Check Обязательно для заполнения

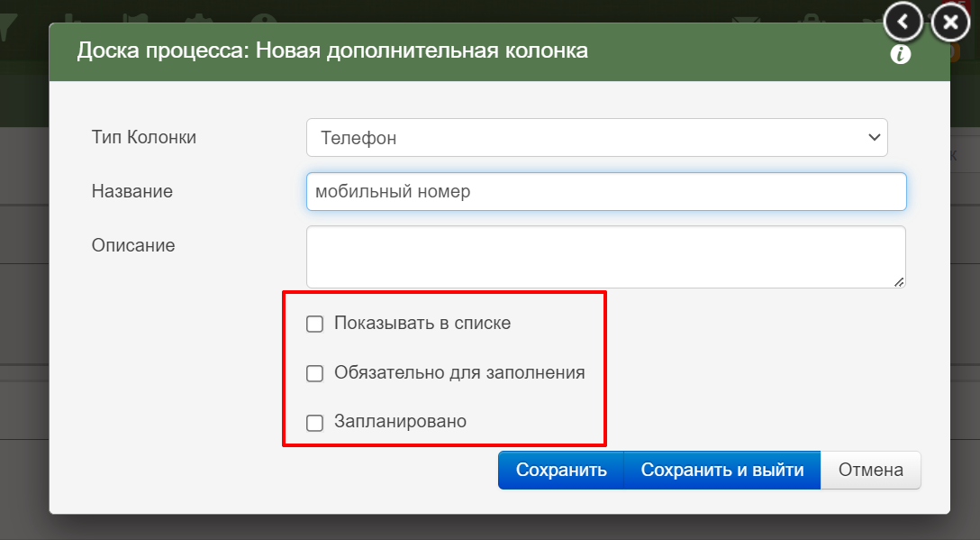[314, 373]
